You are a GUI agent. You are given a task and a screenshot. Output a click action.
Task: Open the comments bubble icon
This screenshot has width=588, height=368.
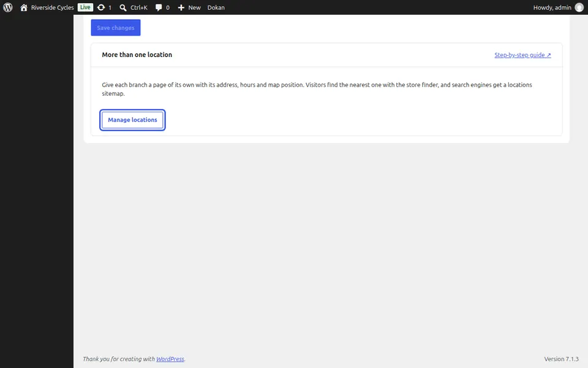159,7
